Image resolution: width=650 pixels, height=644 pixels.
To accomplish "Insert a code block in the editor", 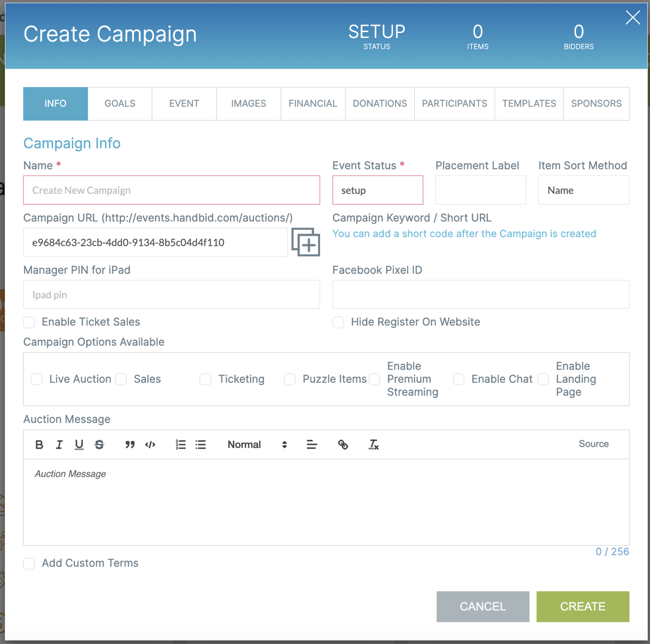I will click(150, 444).
